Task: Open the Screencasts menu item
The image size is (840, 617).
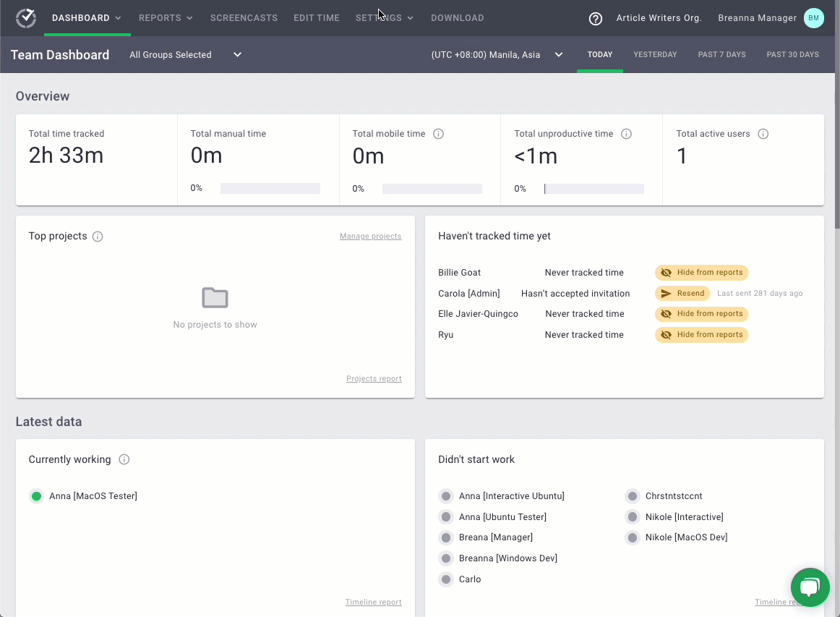Action: [x=244, y=18]
